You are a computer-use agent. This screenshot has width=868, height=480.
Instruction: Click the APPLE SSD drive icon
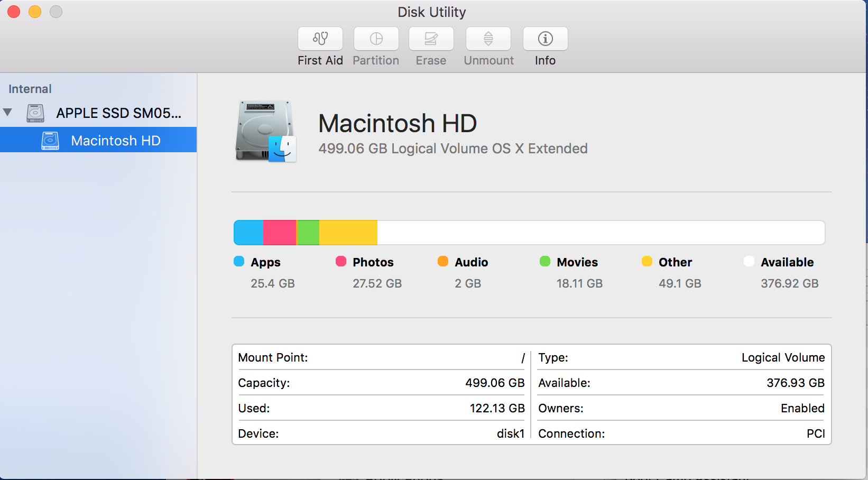click(35, 113)
